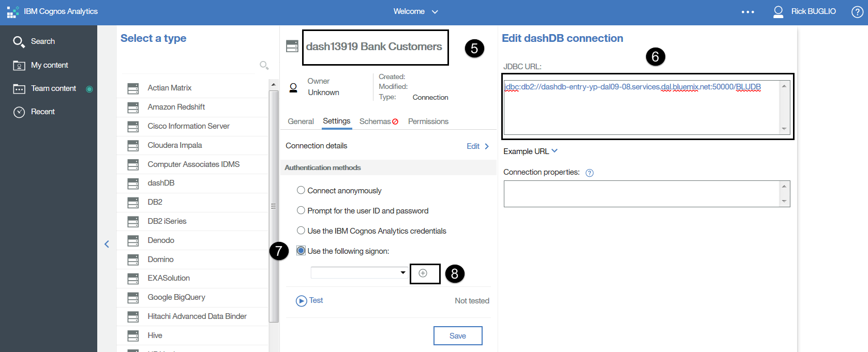Image resolution: width=868 pixels, height=352 pixels.
Task: Click into the Connection properties text box
Action: point(641,194)
